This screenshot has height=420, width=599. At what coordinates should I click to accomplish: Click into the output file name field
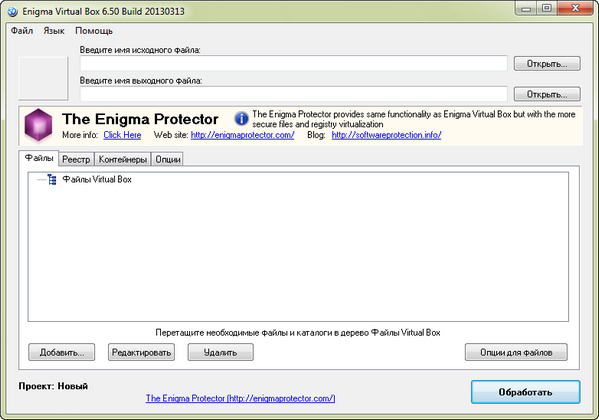(293, 94)
